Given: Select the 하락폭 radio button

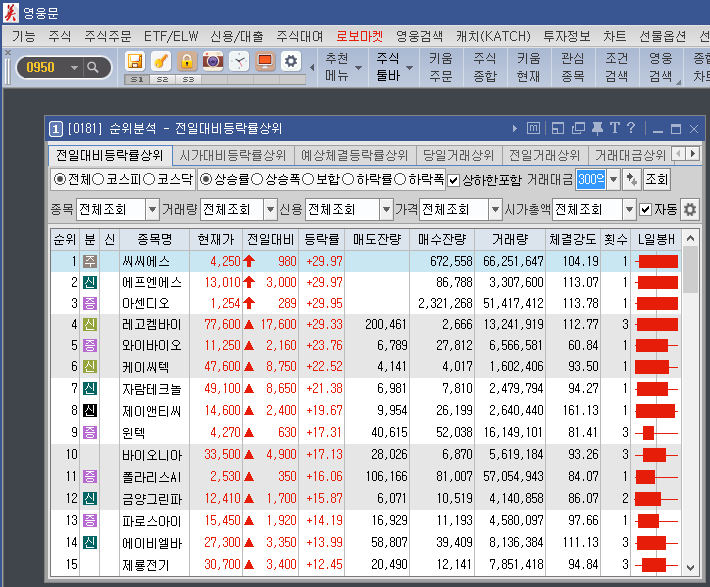Looking at the screenshot, I should [400, 179].
